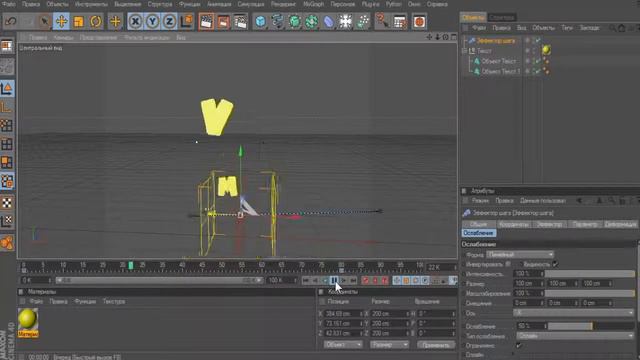Collapse the Текст object tree node
The width and height of the screenshot is (640, 360).
coord(464,51)
